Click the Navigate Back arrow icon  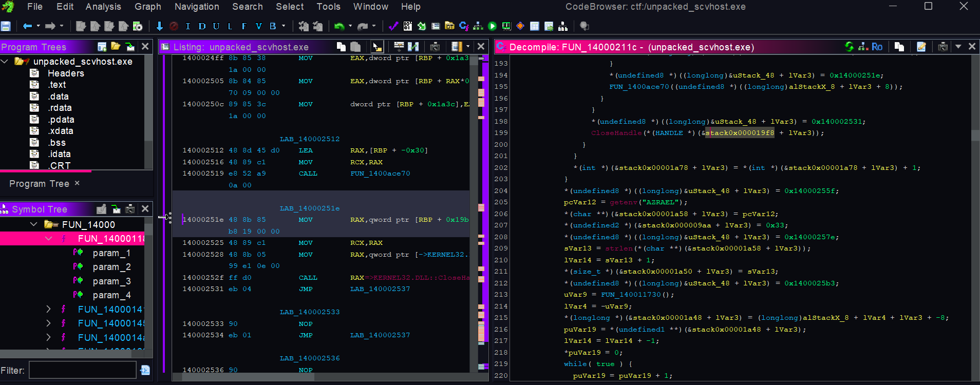27,26
